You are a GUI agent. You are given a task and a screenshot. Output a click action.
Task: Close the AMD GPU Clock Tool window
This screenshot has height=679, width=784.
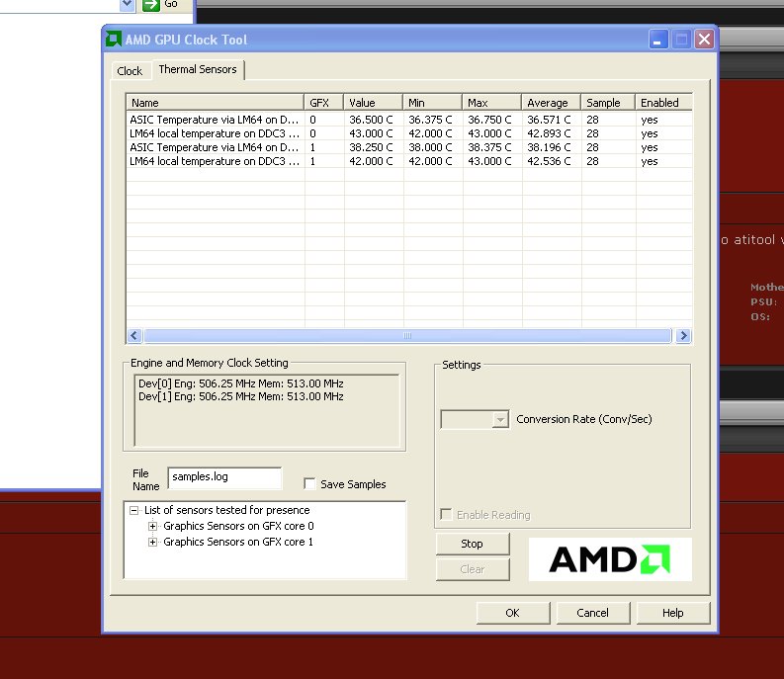point(704,40)
